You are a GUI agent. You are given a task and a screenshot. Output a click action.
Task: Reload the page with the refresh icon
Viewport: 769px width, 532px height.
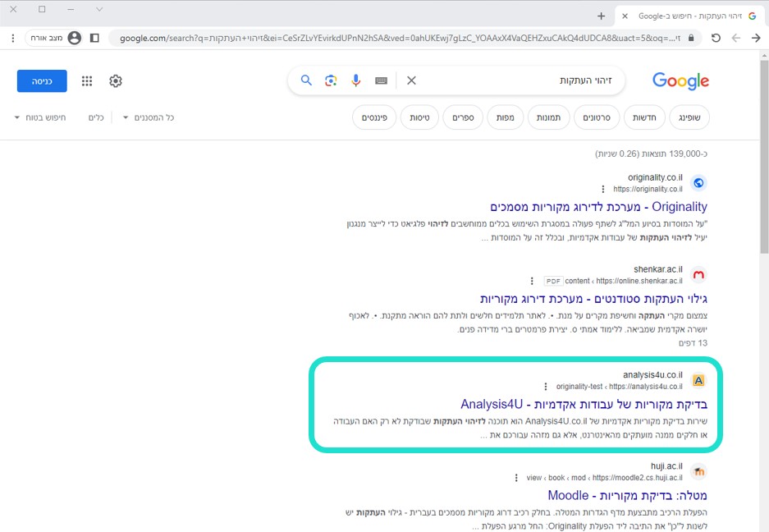point(716,38)
